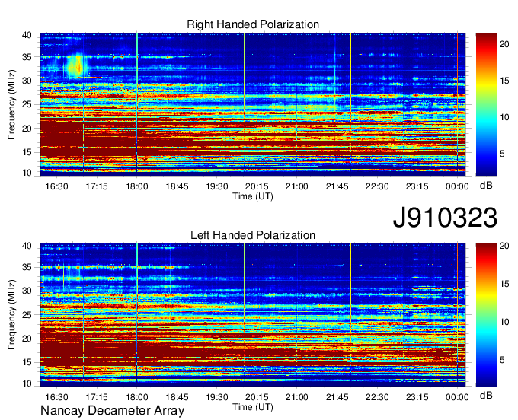Click the 35 MHz tick label of the Right Handed plot
Viewport: 518px width, 420px height.
(27, 57)
